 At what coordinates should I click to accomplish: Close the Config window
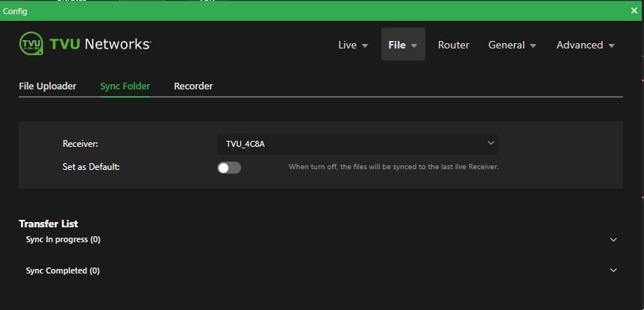pos(634,11)
